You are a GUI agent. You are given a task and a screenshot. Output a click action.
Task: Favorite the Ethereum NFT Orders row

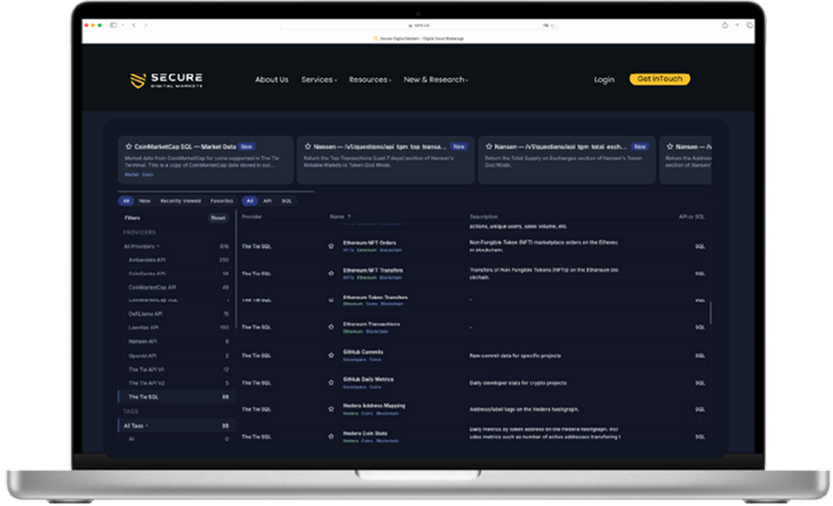pos(331,246)
